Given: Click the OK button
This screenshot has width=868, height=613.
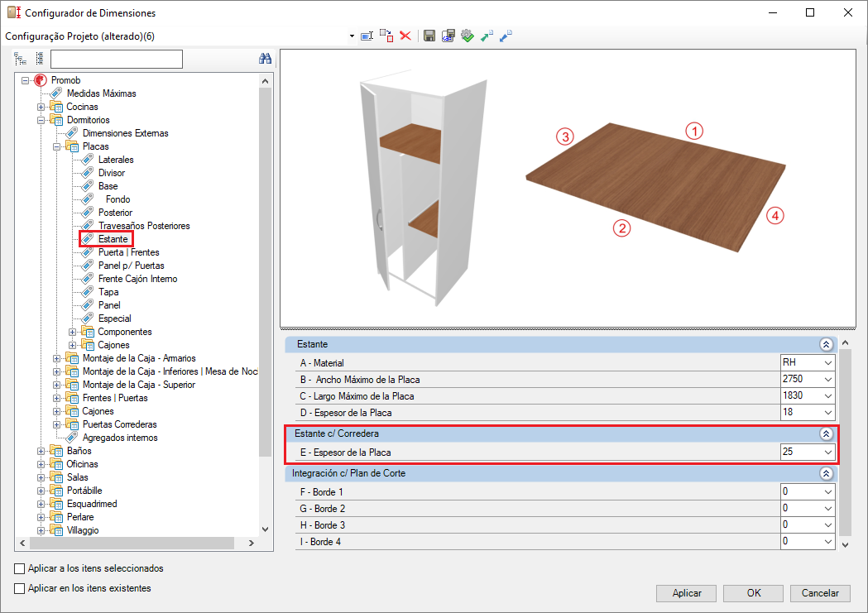Looking at the screenshot, I should pyautogui.click(x=754, y=593).
